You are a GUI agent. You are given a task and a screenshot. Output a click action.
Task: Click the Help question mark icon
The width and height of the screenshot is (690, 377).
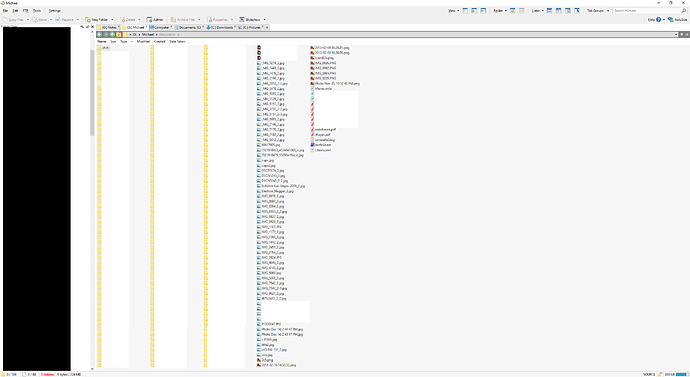(659, 20)
